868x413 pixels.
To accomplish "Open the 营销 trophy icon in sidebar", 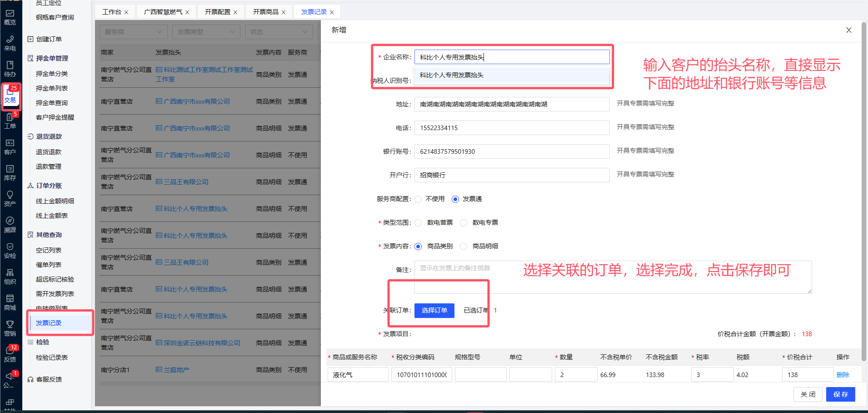I will pyautogui.click(x=10, y=328).
